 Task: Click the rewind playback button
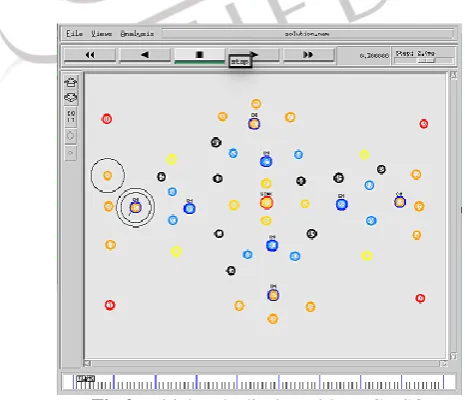coord(90,55)
